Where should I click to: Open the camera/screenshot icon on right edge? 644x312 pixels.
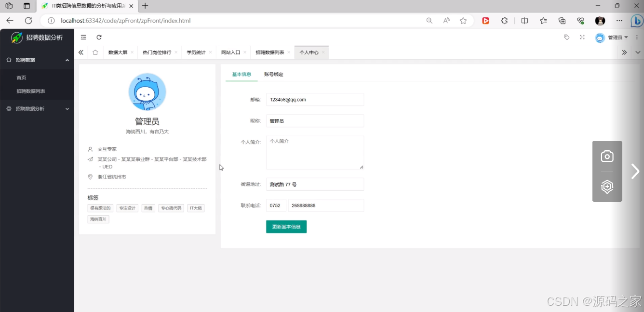[x=607, y=156]
